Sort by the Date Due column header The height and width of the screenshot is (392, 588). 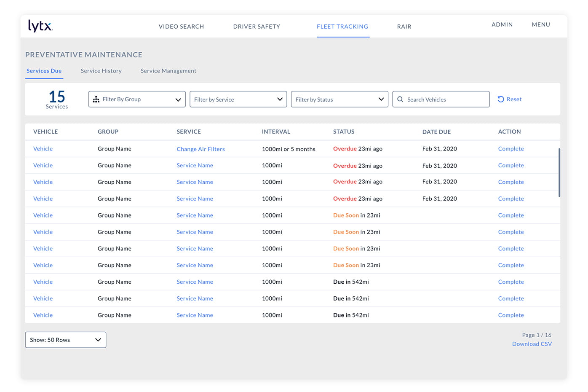point(436,132)
